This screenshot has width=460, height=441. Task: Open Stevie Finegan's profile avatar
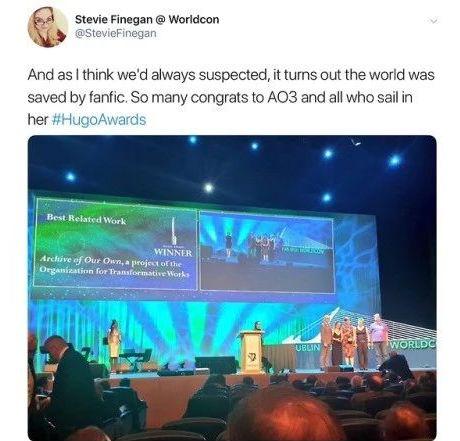47,27
